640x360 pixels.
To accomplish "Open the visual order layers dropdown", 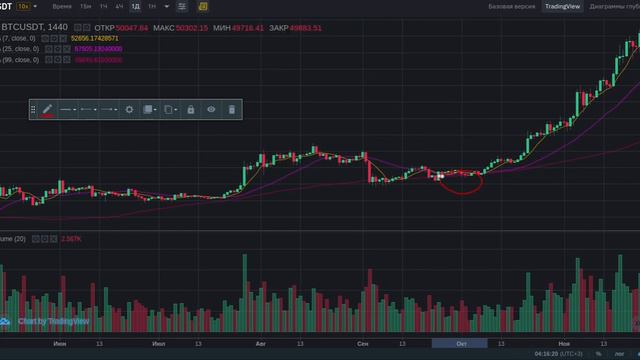I will pyautogui.click(x=150, y=109).
